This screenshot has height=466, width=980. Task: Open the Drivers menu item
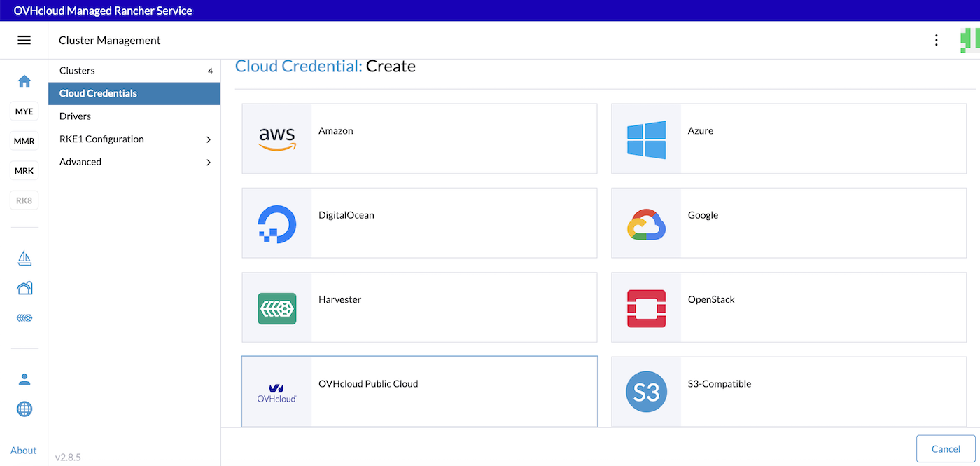tap(134, 116)
